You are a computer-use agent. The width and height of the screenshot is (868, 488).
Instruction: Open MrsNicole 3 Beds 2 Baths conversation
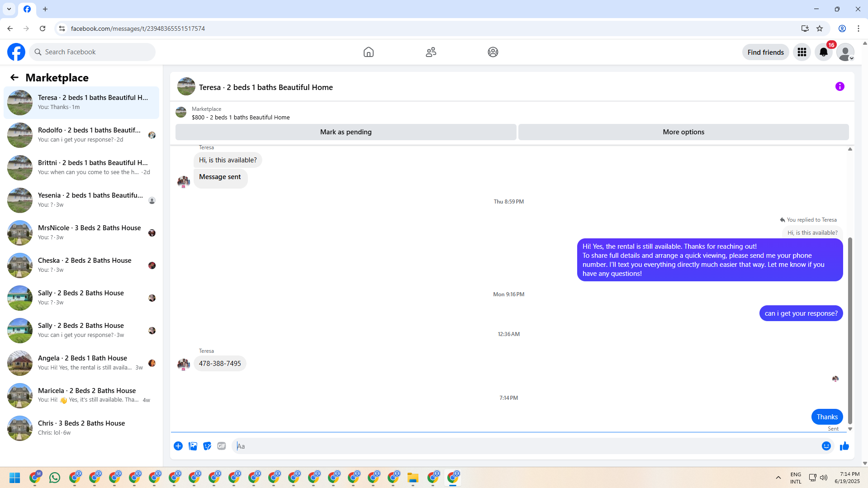point(81,233)
